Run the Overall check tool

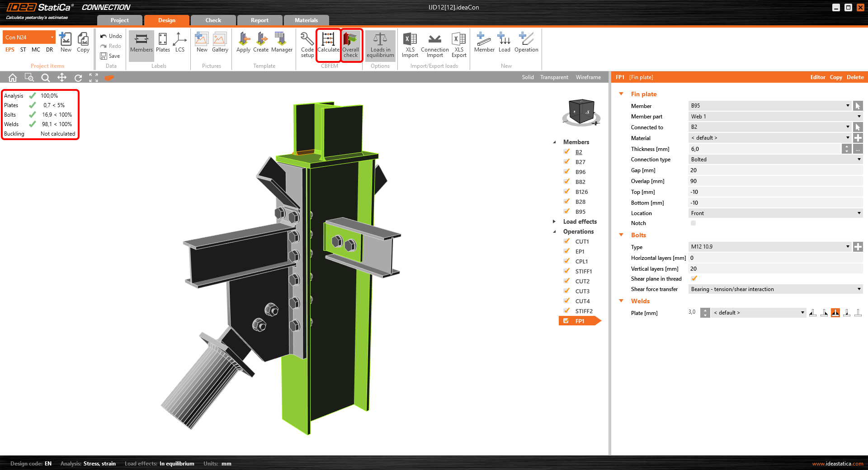[x=351, y=44]
